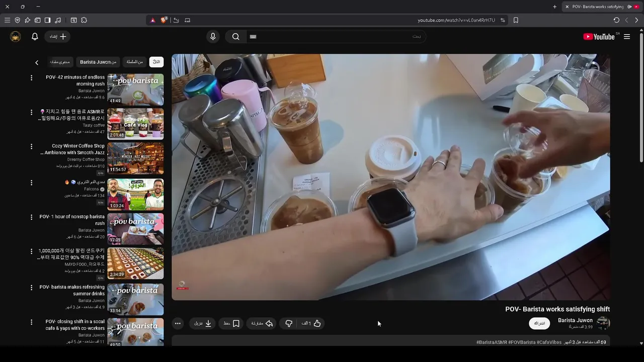Open options for Tasty coffee ASMR video
This screenshot has width=644, height=362.
[x=31, y=112]
